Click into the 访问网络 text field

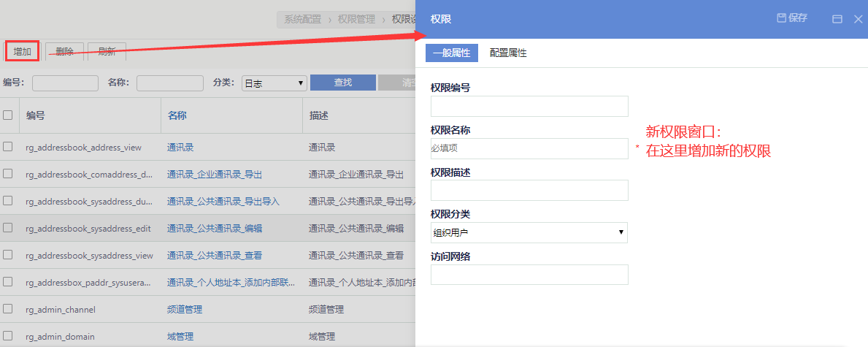coord(529,275)
